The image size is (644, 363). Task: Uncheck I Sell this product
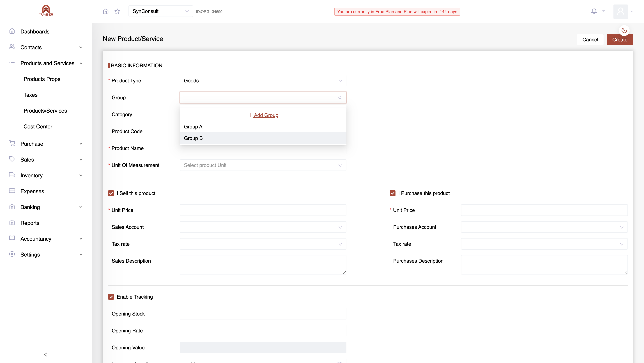(x=111, y=193)
